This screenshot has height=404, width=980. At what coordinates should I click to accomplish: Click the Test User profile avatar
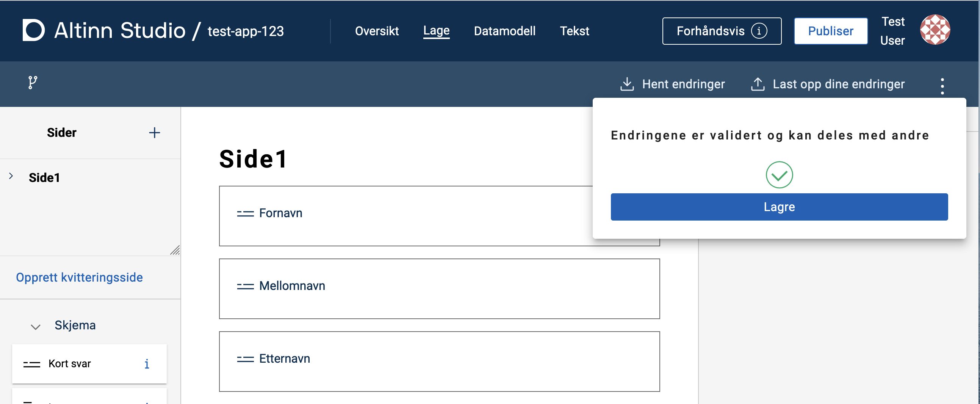pos(935,29)
